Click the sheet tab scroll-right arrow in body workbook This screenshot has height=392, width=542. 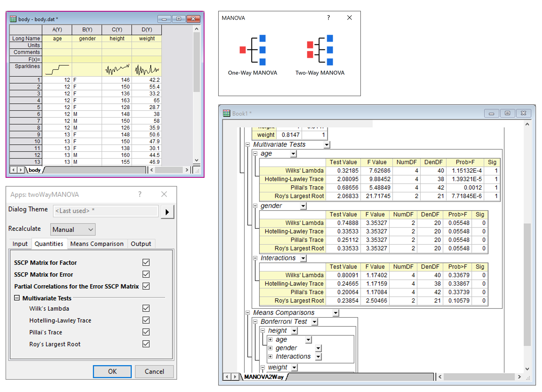(21, 170)
